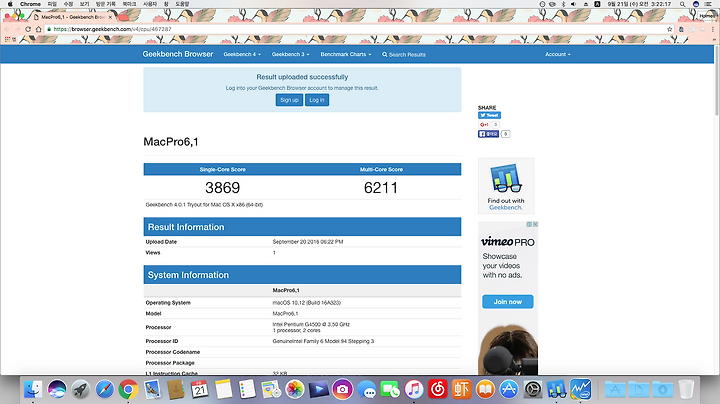Open Safari compass icon in dock
This screenshot has width=720, height=404.
(x=105, y=390)
